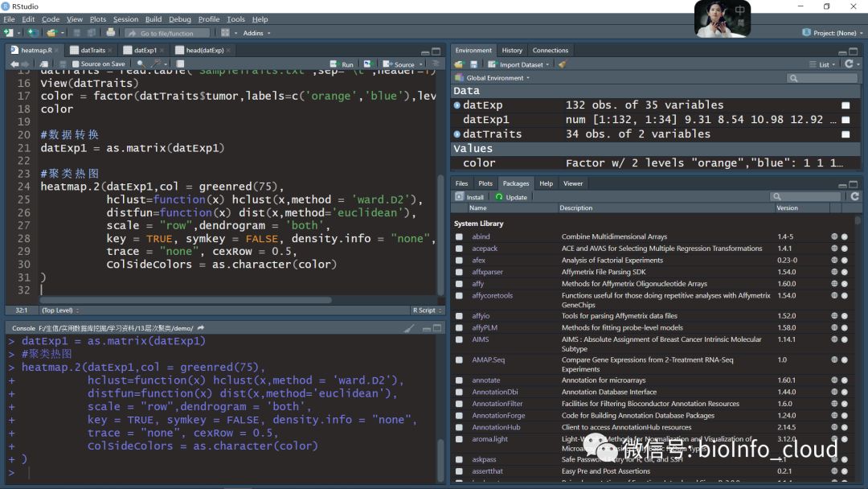Enable the affyio package checkbox
Viewport: 868px width, 489px height.
click(x=459, y=315)
